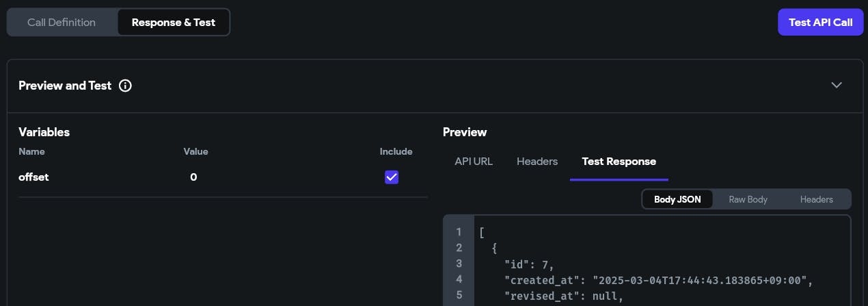868x306 pixels.
Task: Click the Include column header
Action: (x=396, y=151)
